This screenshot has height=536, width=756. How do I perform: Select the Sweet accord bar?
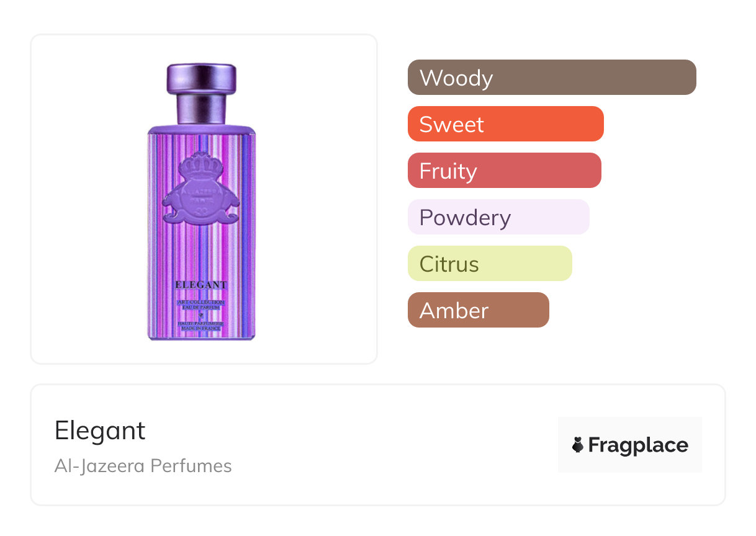[x=505, y=124]
